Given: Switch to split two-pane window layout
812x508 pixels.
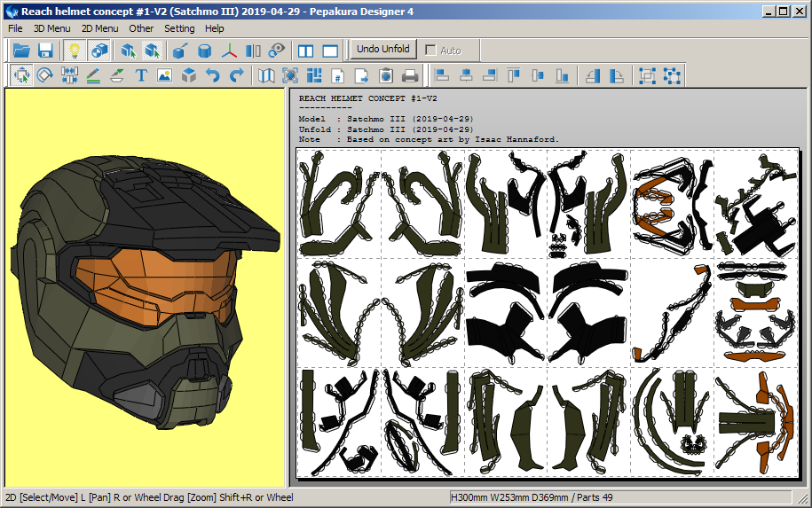Looking at the screenshot, I should 305,51.
